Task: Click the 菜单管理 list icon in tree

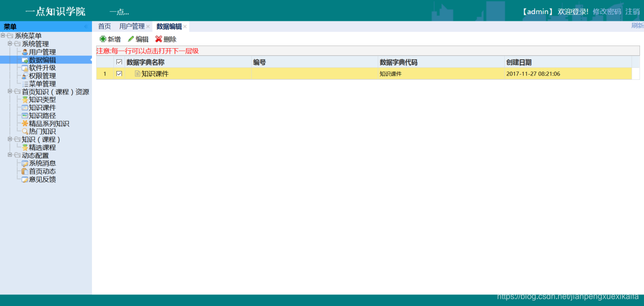Action: click(25, 84)
